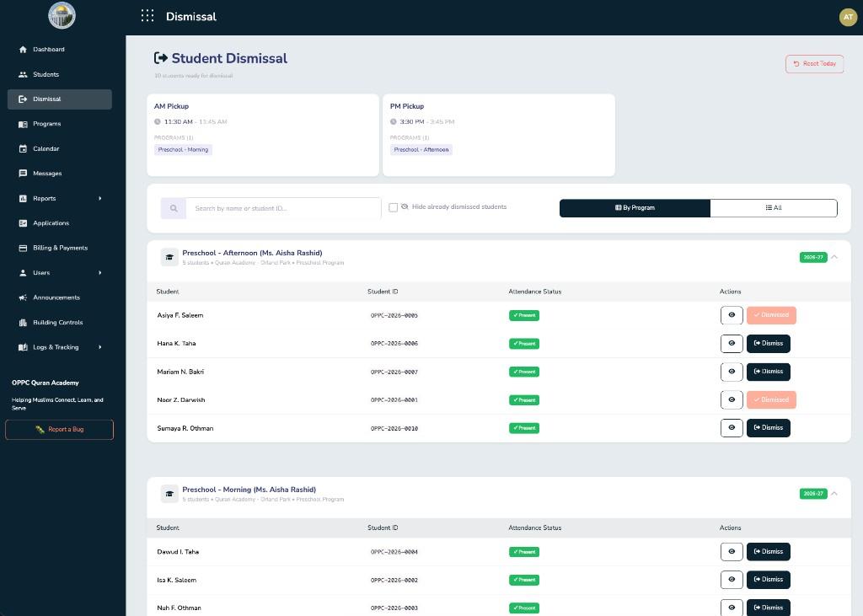Collapse the Preschool - Afternoon section
This screenshot has height=616, width=863.
click(x=834, y=257)
